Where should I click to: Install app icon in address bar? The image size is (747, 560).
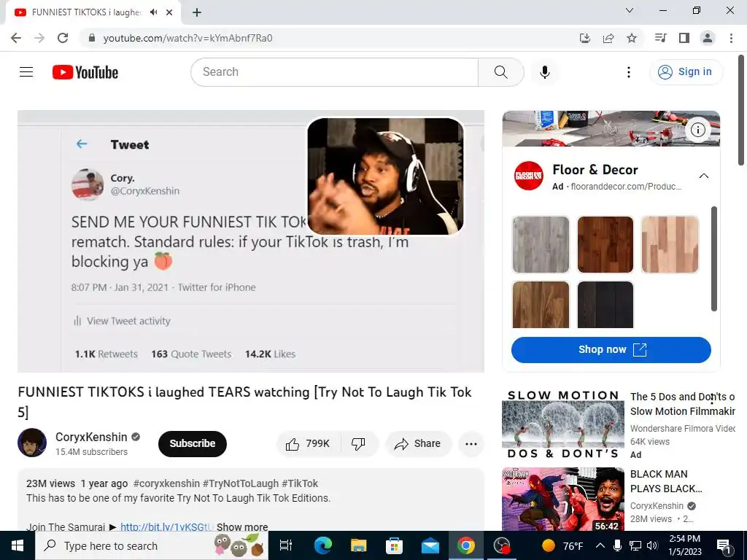[x=585, y=38]
